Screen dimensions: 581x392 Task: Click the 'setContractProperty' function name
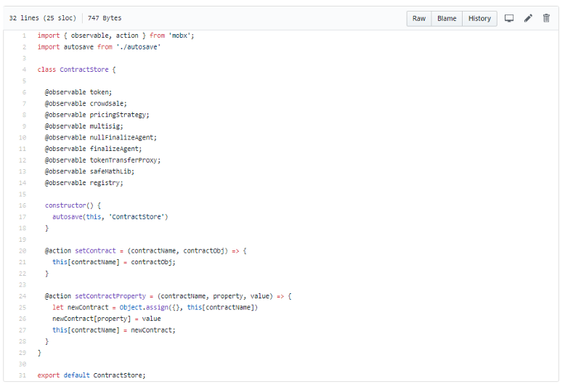[x=110, y=296]
